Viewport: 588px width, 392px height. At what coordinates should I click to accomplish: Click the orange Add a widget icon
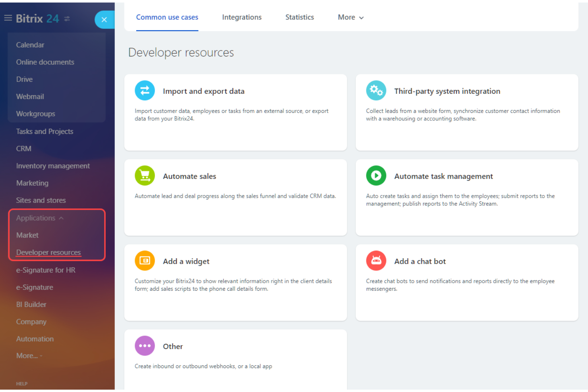145,261
